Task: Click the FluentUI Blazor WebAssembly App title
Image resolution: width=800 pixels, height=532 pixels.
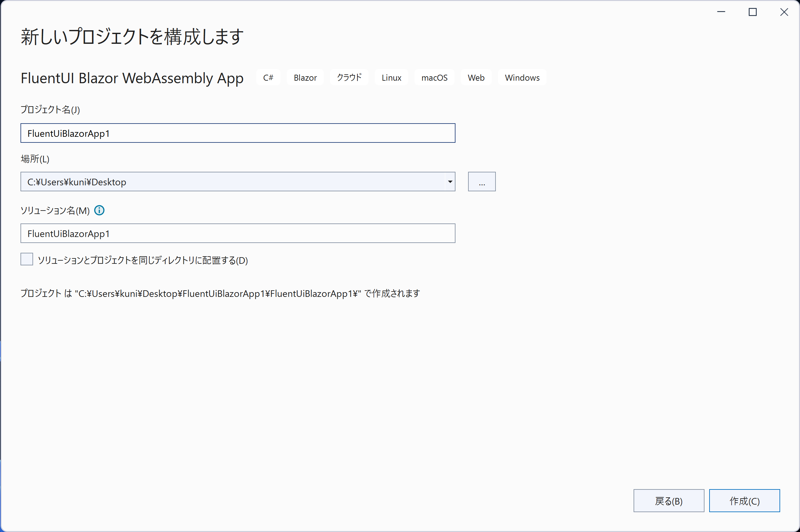Action: [132, 78]
